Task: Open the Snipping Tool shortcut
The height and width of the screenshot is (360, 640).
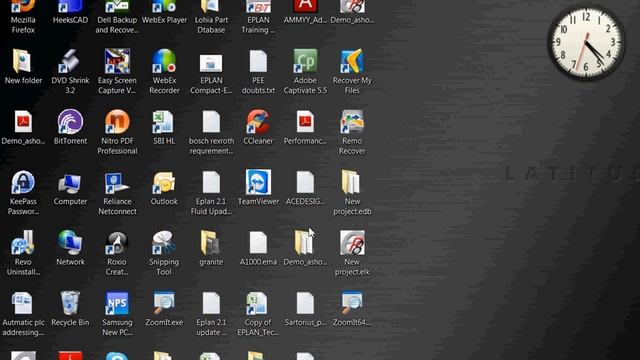Action: pos(164,253)
